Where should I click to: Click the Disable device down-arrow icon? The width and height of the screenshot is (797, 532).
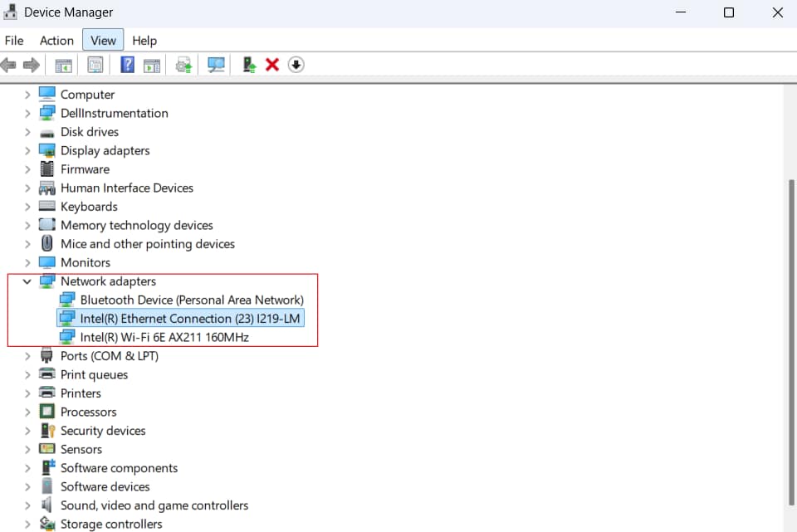click(x=296, y=65)
